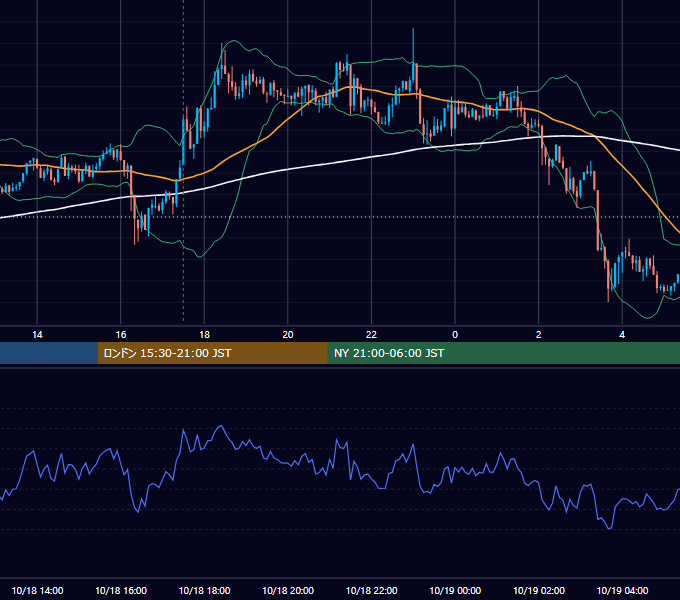Click the 10/18 14:00 date label
This screenshot has height=600, width=680.
tap(37, 590)
